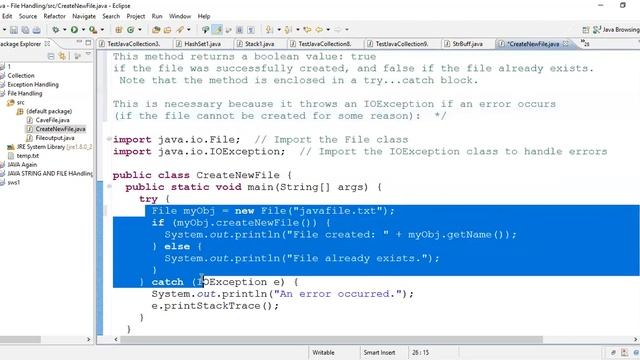The image size is (640, 360).
Task: Select Fileoutput.java in Package Explorer
Action: [x=55, y=138]
